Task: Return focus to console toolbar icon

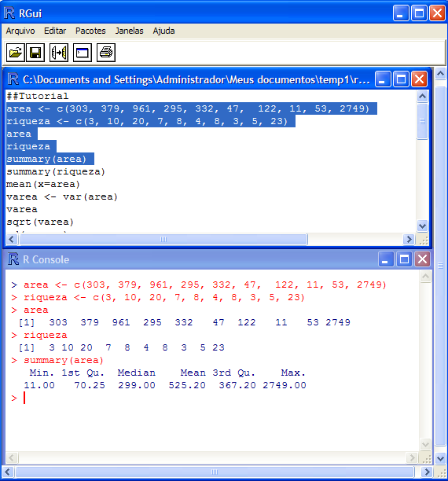Action: [83, 53]
